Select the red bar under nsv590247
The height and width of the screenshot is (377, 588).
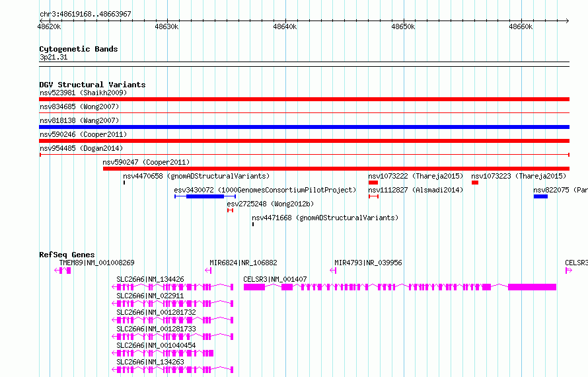[336, 169]
